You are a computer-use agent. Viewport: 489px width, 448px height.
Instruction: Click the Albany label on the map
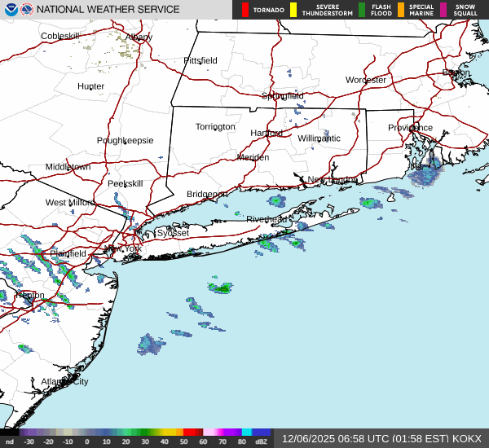139,37
